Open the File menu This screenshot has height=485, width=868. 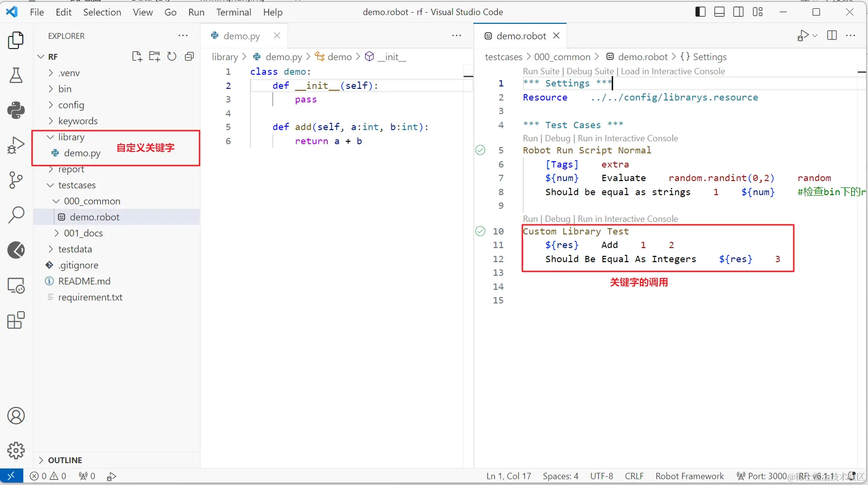click(37, 12)
